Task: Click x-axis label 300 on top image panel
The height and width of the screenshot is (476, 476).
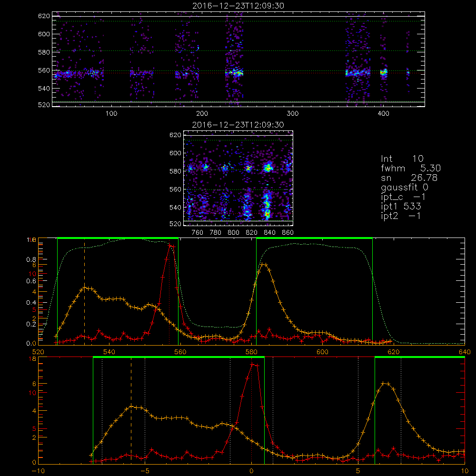Action: (x=293, y=114)
